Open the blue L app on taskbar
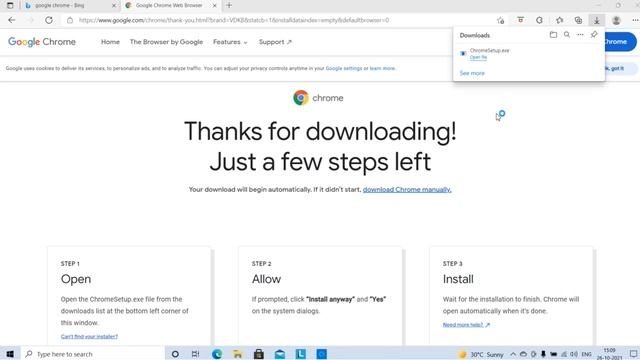640x360 pixels. pyautogui.click(x=301, y=354)
